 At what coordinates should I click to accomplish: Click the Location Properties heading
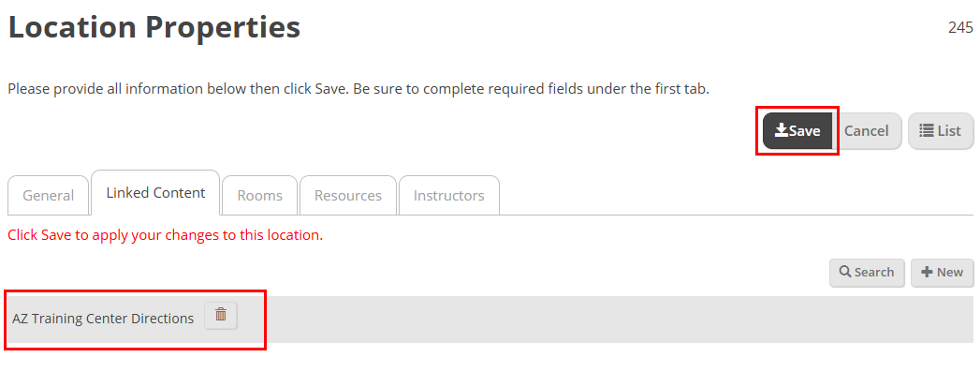click(x=154, y=27)
